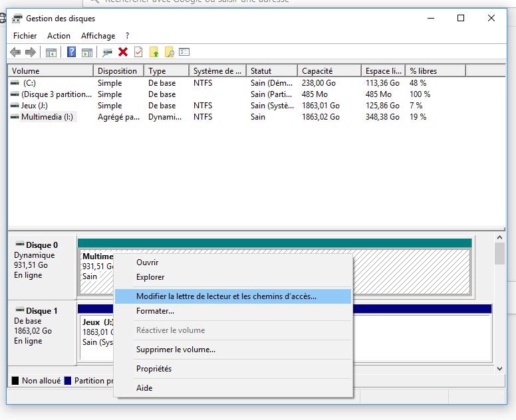Open the Action menu
This screenshot has height=420, width=516.
[x=59, y=36]
